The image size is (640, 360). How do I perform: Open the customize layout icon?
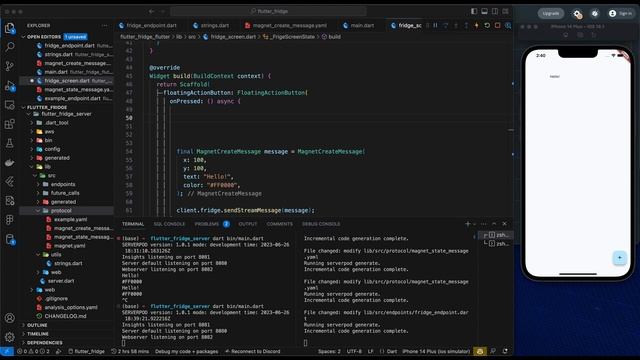506,11
